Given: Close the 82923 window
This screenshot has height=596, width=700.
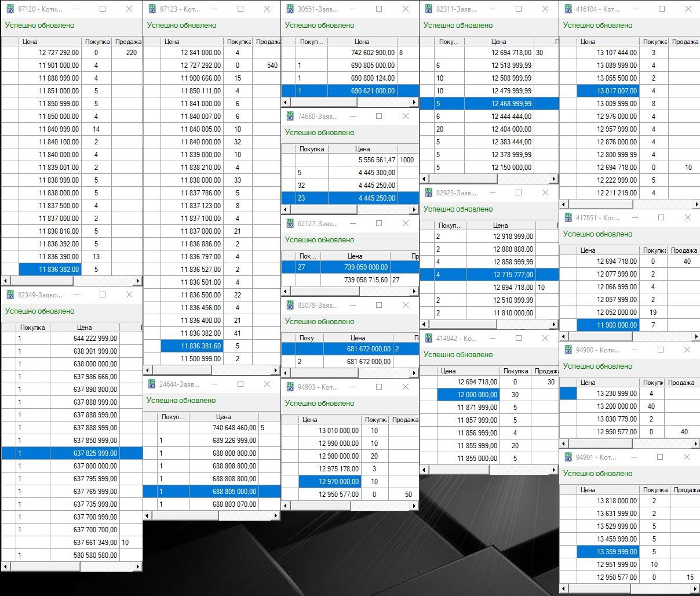Looking at the screenshot, I should 545,192.
